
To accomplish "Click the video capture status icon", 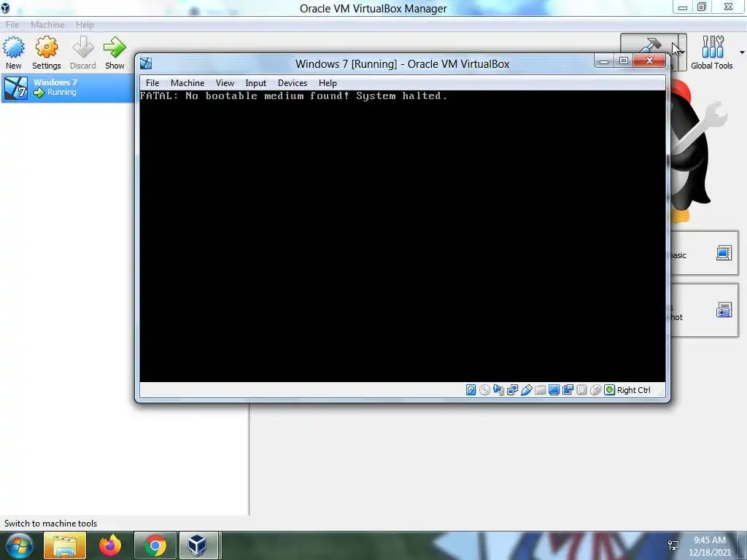I will point(568,390).
